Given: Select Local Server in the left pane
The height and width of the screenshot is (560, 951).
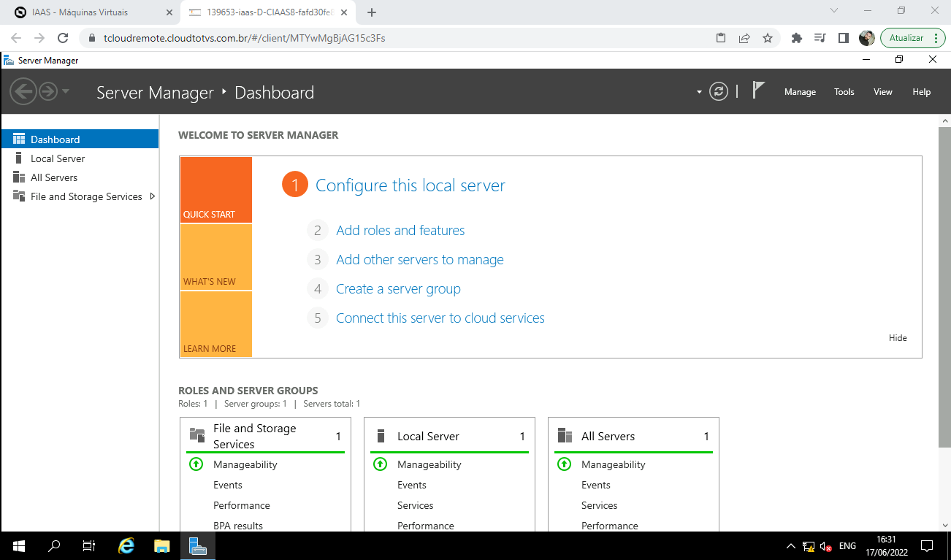Looking at the screenshot, I should coord(80,158).
